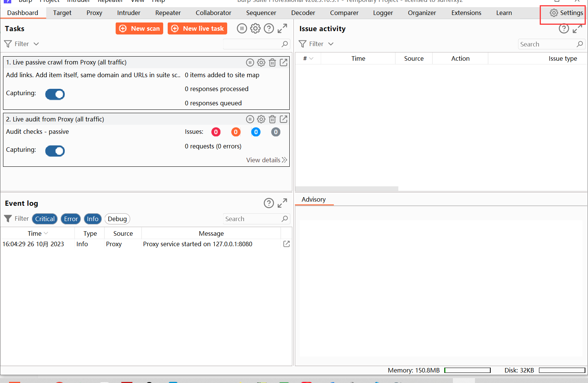Open help for the Tasks panel
The image size is (588, 383).
pos(269,28)
